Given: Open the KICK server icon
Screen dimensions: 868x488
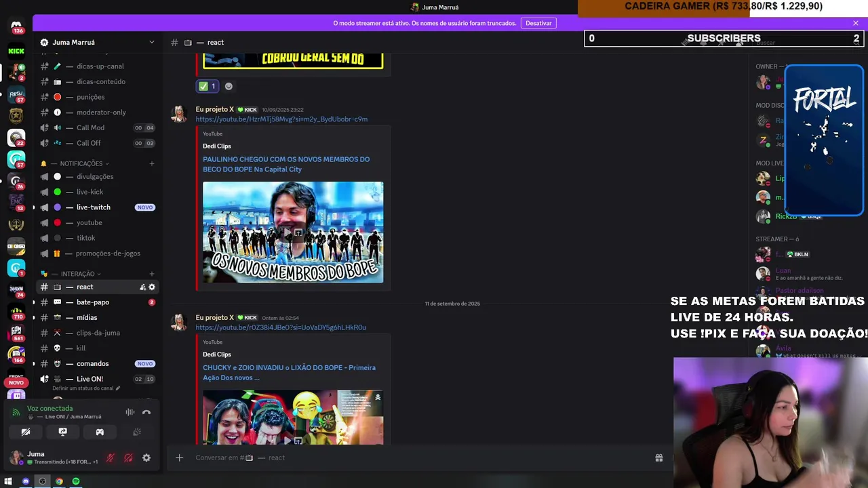Looking at the screenshot, I should [x=16, y=50].
